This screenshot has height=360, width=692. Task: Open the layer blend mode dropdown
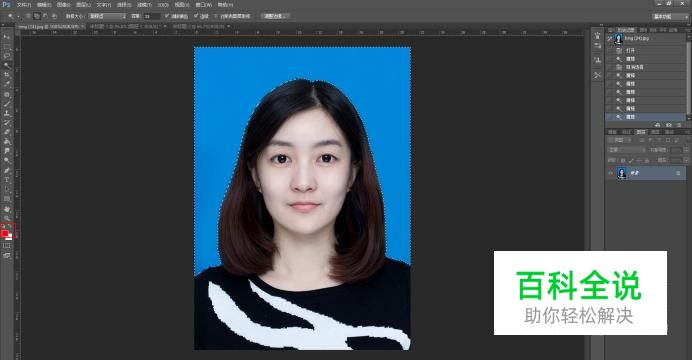pyautogui.click(x=626, y=150)
